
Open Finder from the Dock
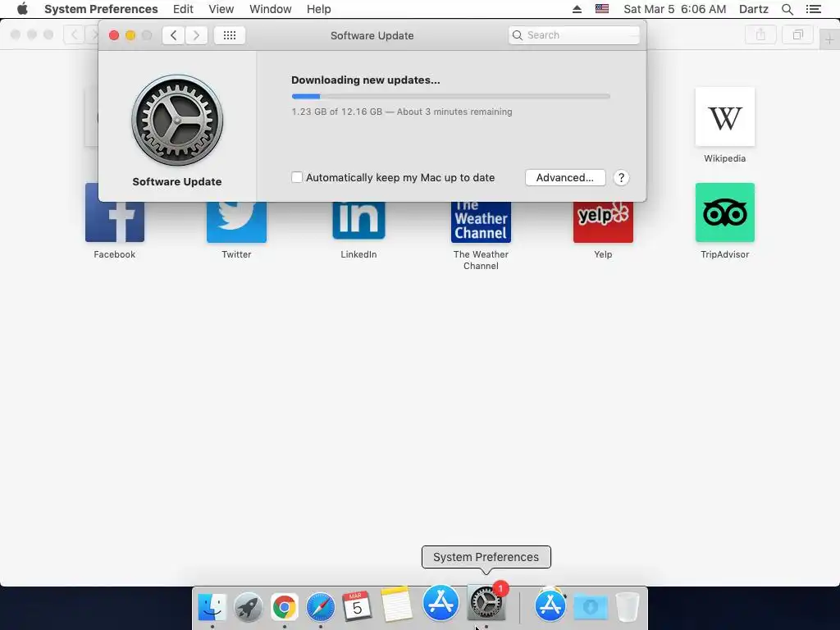pyautogui.click(x=212, y=607)
